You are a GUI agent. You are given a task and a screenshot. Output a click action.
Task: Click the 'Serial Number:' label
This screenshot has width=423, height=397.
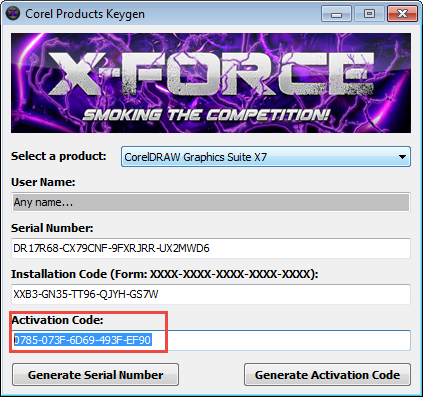pyautogui.click(x=52, y=228)
